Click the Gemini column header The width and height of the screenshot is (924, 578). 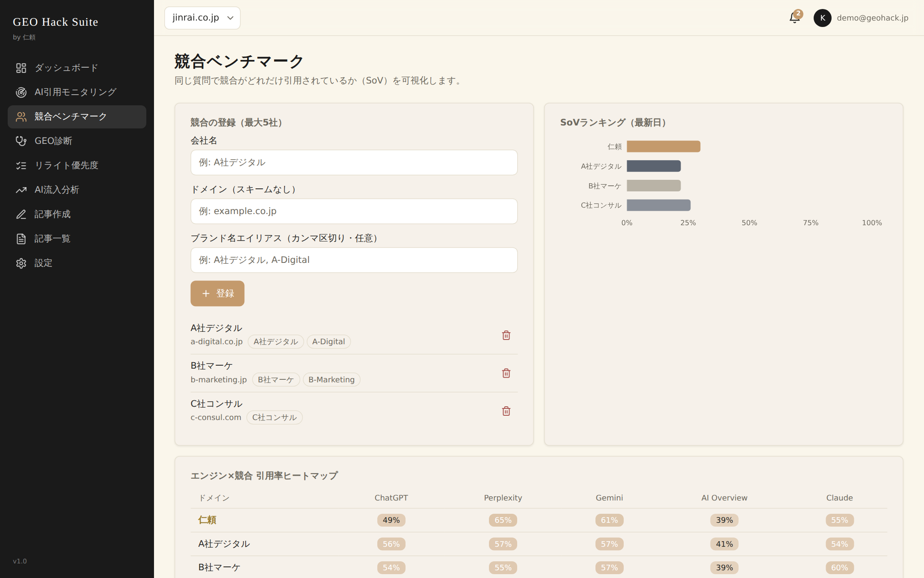609,498
